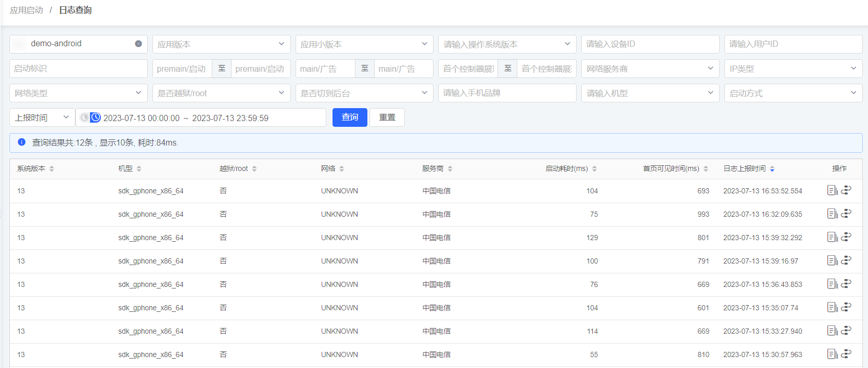Click the 操作 column header

tap(839, 168)
